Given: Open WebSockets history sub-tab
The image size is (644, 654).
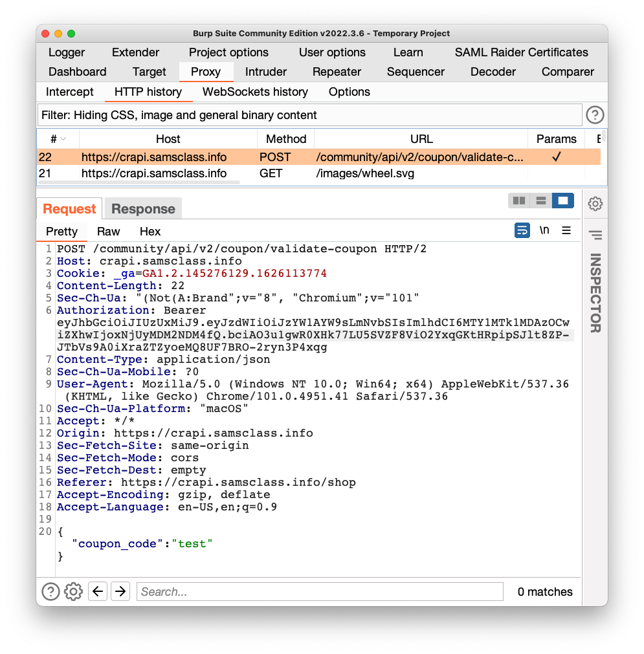Looking at the screenshot, I should coord(255,92).
